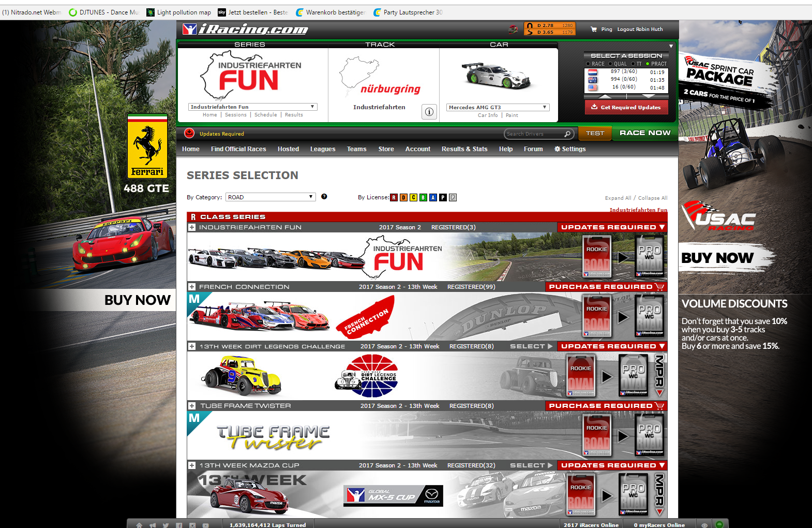Click the green status indicator in bottom bar

719,524
